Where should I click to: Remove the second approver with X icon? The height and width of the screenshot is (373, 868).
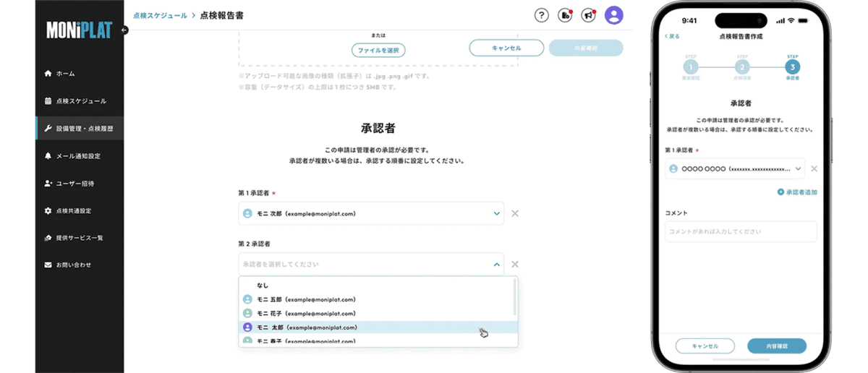(515, 265)
